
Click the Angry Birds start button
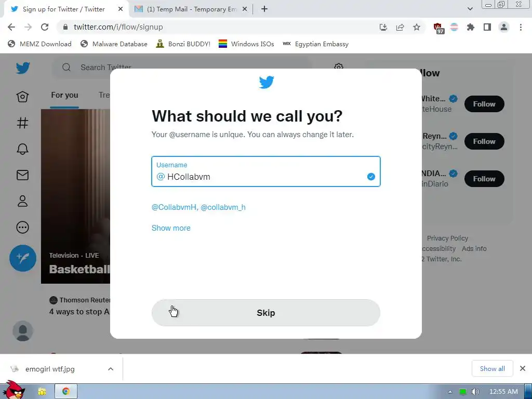click(13, 390)
